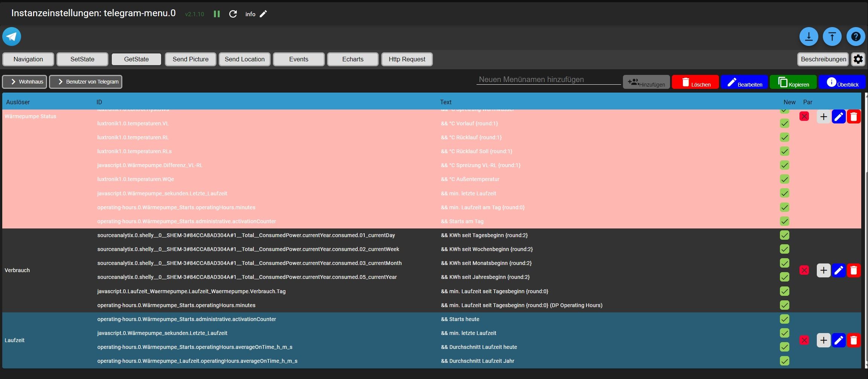This screenshot has width=868, height=379.
Task: Toggle New checkbox for KWh seit Tagesbeginn
Action: coord(784,235)
